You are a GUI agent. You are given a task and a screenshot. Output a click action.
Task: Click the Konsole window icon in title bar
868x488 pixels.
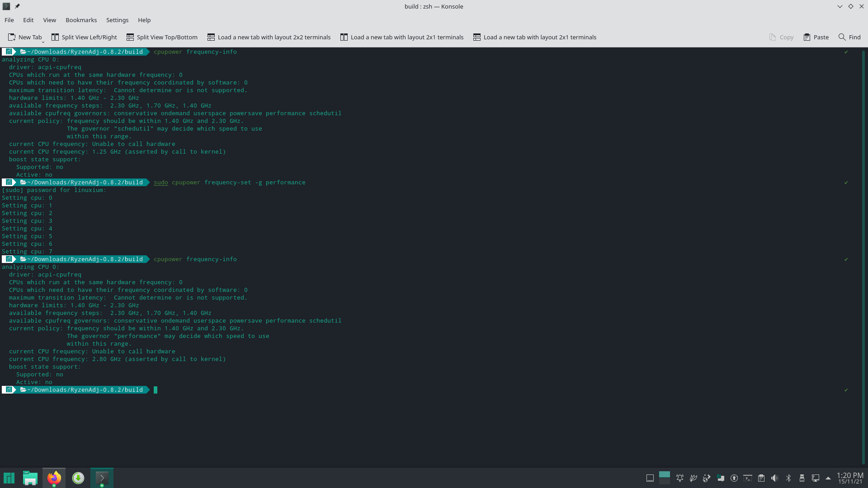pyautogui.click(x=6, y=6)
